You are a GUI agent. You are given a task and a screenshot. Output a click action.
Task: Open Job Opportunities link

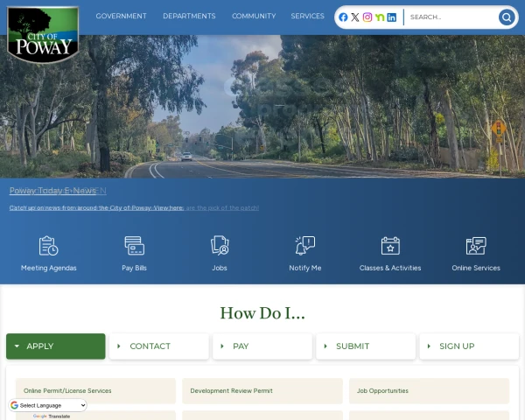[x=429, y=391]
